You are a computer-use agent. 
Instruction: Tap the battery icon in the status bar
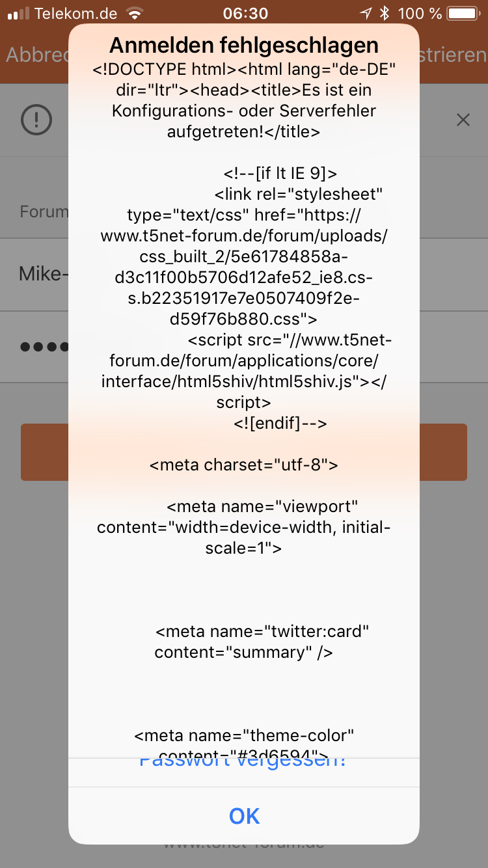point(465,13)
